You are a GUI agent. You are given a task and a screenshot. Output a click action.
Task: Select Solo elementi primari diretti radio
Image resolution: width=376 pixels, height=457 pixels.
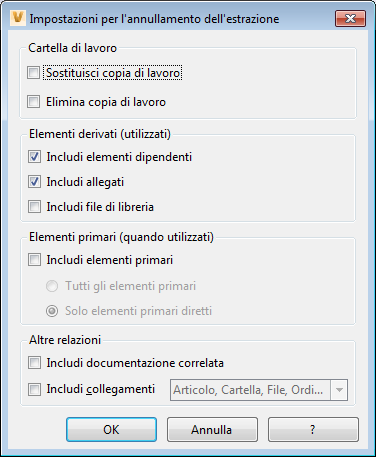[x=52, y=311]
